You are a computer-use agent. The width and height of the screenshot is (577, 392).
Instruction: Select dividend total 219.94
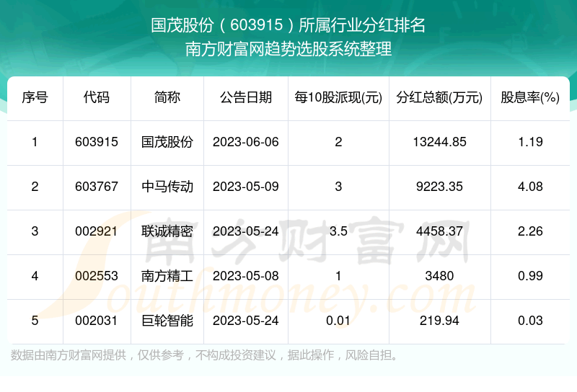pos(439,321)
